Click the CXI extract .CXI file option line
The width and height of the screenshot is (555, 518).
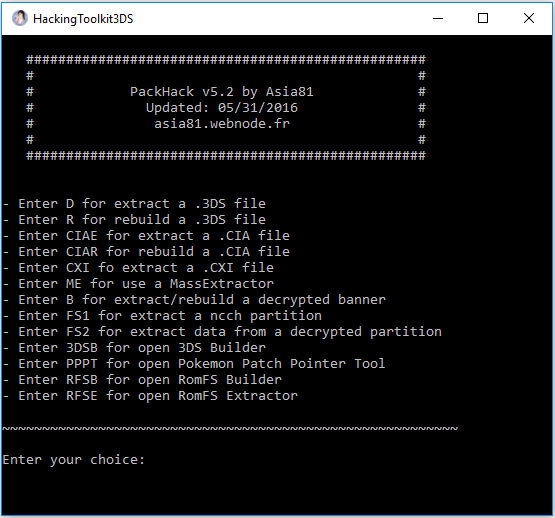(138, 268)
